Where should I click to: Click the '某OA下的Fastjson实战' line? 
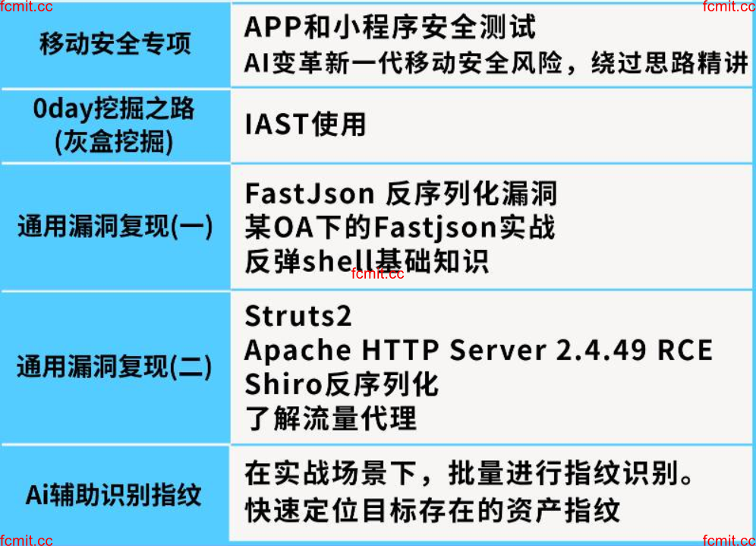(400, 227)
